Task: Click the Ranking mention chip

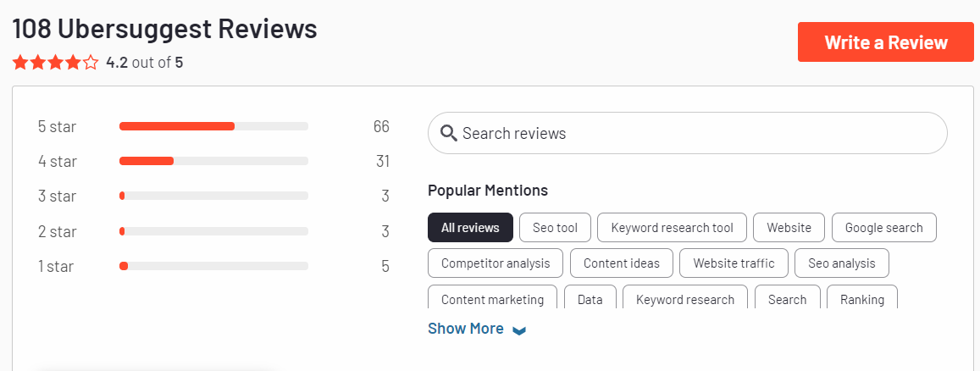Action: pyautogui.click(x=862, y=297)
